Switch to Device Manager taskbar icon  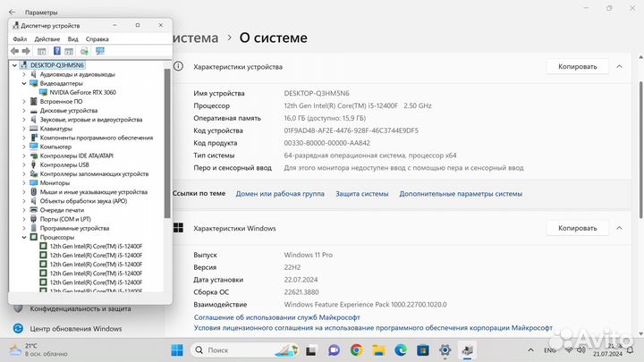(468, 350)
